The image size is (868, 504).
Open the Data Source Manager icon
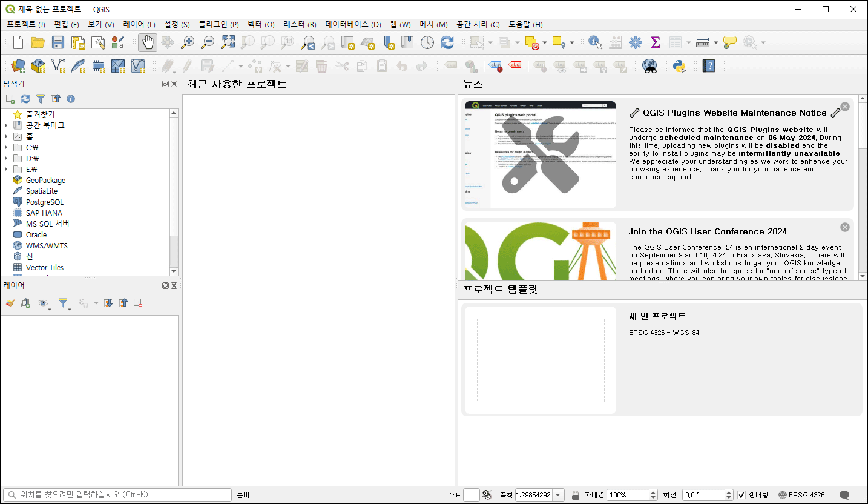point(18,65)
